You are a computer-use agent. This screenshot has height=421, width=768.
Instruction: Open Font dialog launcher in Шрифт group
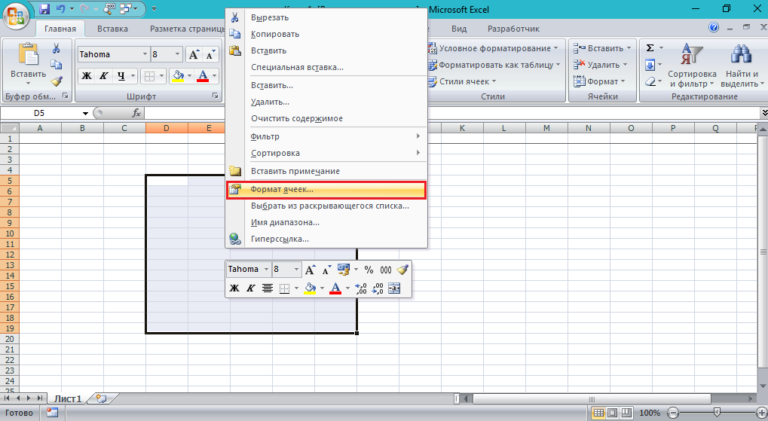coord(215,95)
